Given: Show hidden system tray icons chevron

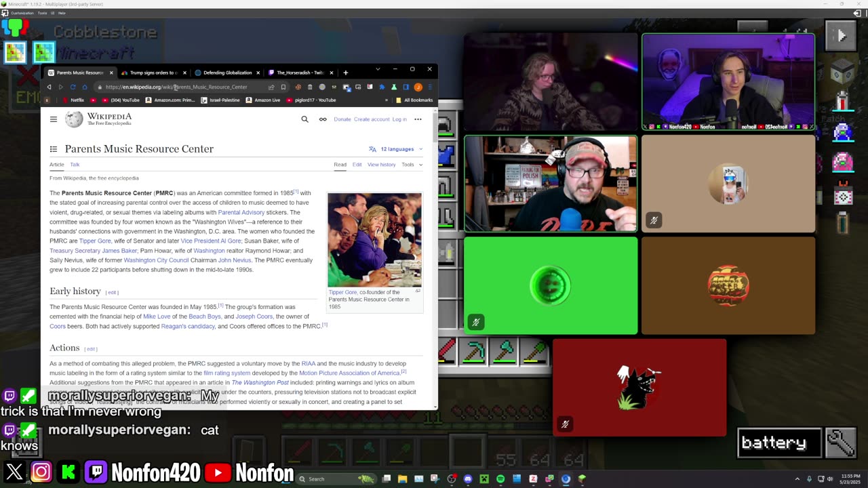Looking at the screenshot, I should [x=797, y=479].
